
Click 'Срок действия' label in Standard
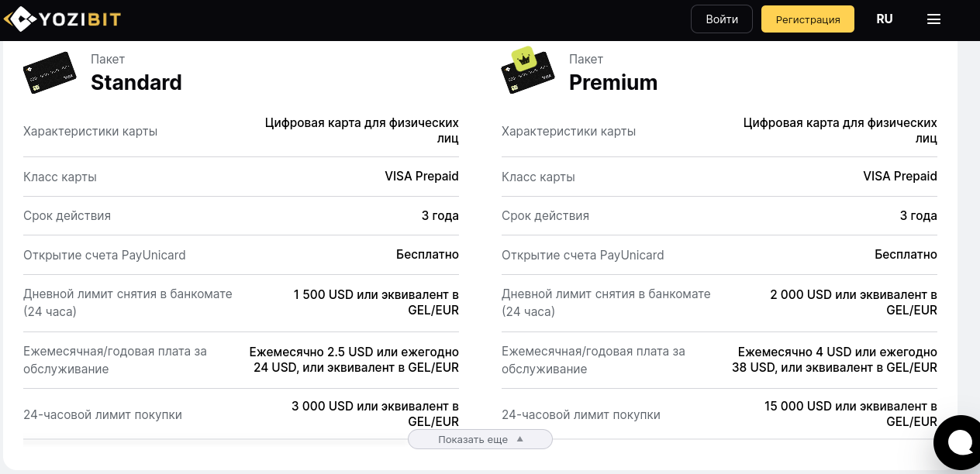pyautogui.click(x=67, y=215)
